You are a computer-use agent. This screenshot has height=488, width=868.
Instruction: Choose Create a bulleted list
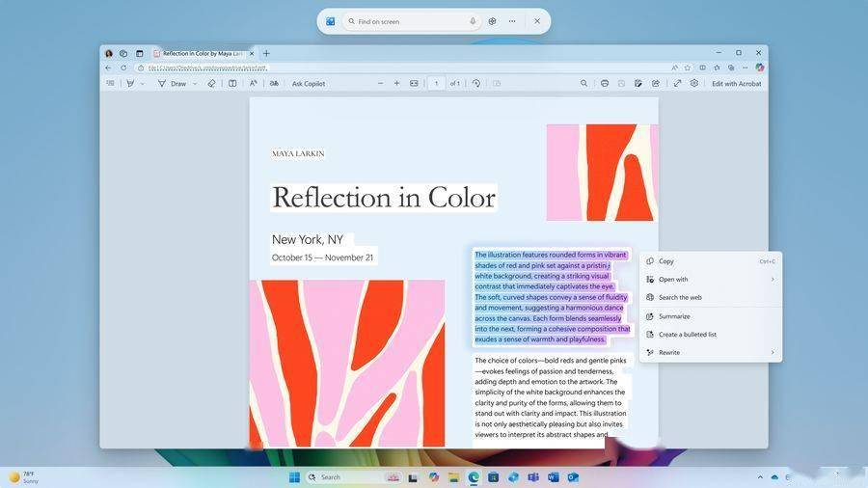coord(711,335)
